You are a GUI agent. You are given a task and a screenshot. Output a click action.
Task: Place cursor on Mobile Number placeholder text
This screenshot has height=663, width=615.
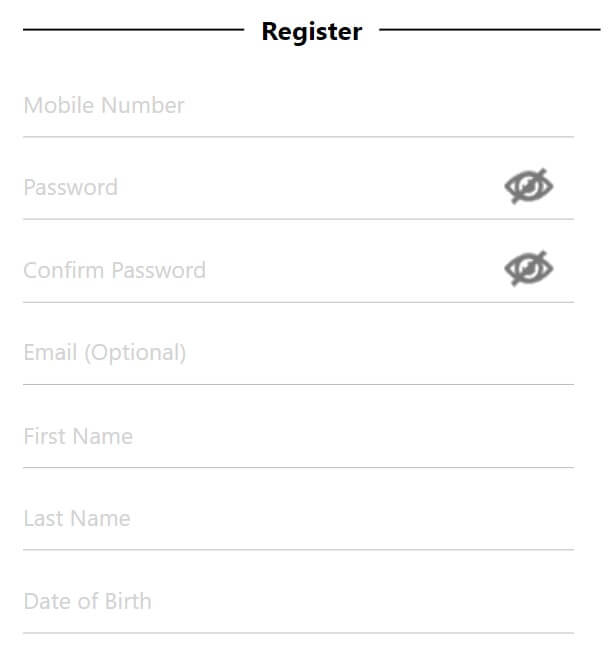pos(104,105)
